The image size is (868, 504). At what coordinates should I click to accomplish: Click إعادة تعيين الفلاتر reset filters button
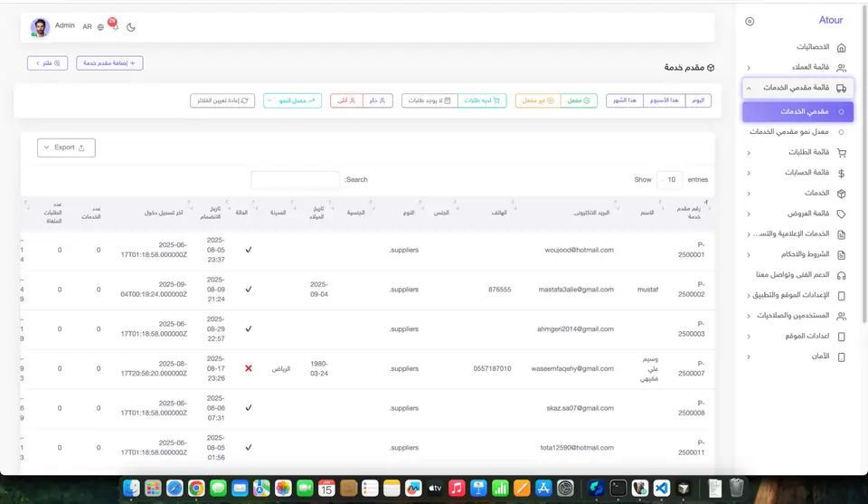(x=222, y=100)
